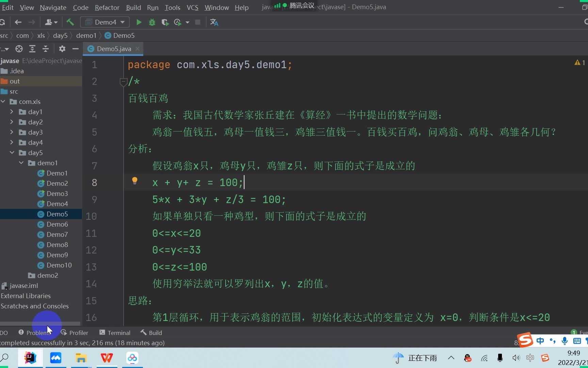Toggle Sogou voice input microphone icon
588x368 pixels.
[x=565, y=340]
